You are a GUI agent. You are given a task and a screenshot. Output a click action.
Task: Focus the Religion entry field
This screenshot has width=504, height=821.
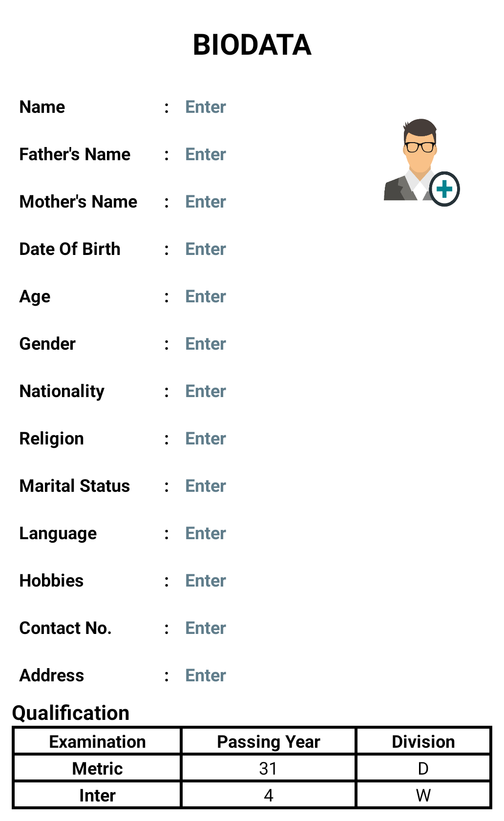tap(206, 439)
